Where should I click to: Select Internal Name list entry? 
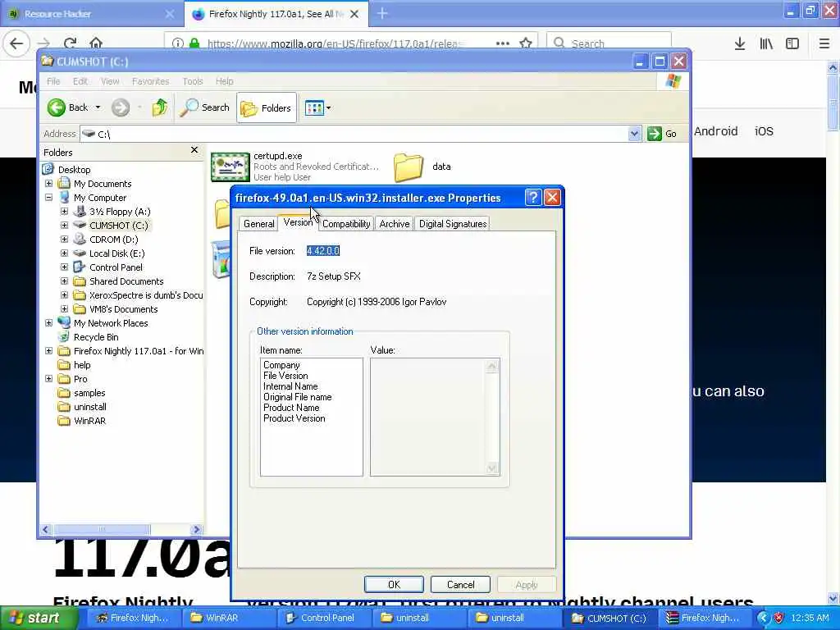click(290, 386)
